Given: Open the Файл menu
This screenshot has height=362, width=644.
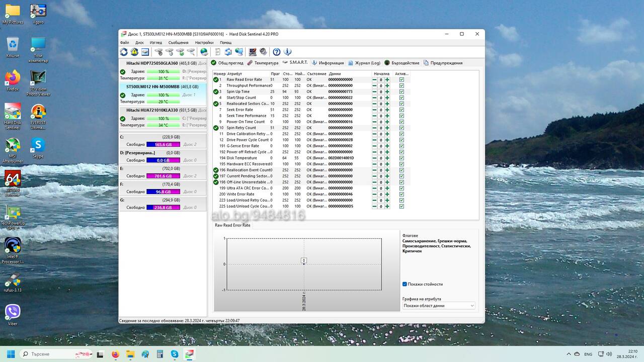Looking at the screenshot, I should [x=124, y=43].
